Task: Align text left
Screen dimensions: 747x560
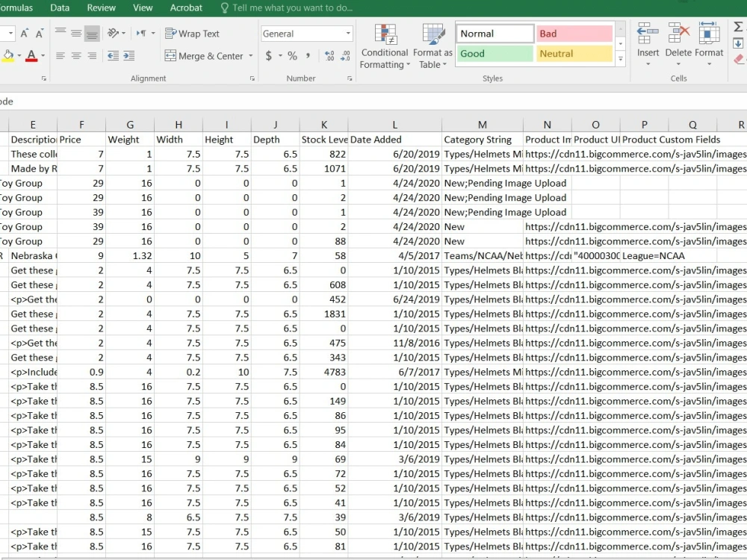Action: (61, 56)
